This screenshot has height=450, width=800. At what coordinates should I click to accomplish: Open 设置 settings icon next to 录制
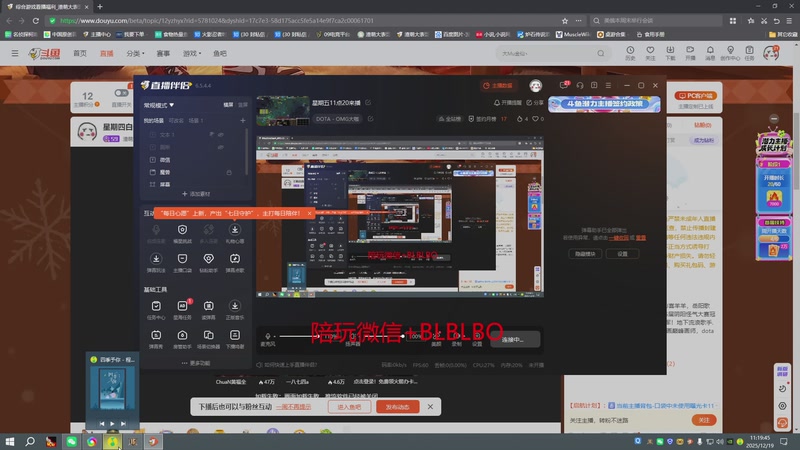point(477,339)
